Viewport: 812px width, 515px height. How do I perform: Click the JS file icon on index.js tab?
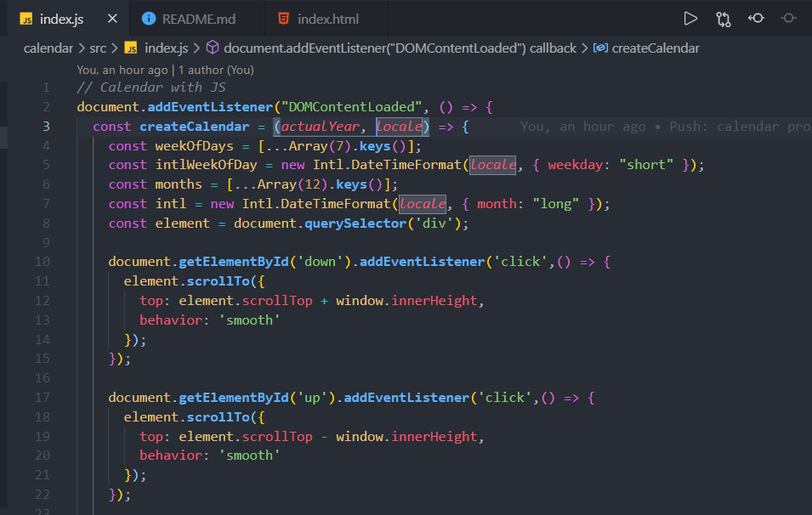[26, 20]
